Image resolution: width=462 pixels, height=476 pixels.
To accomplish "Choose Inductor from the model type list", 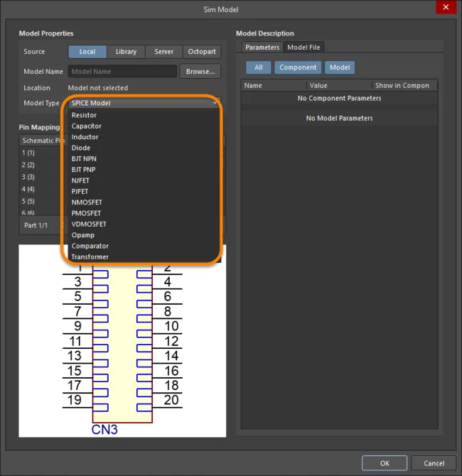I will pyautogui.click(x=144, y=137).
